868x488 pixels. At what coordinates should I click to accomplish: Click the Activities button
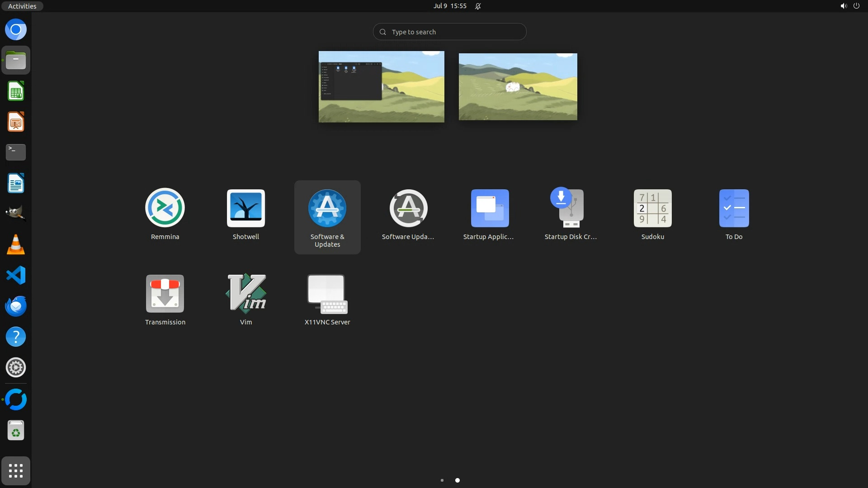tap(22, 6)
